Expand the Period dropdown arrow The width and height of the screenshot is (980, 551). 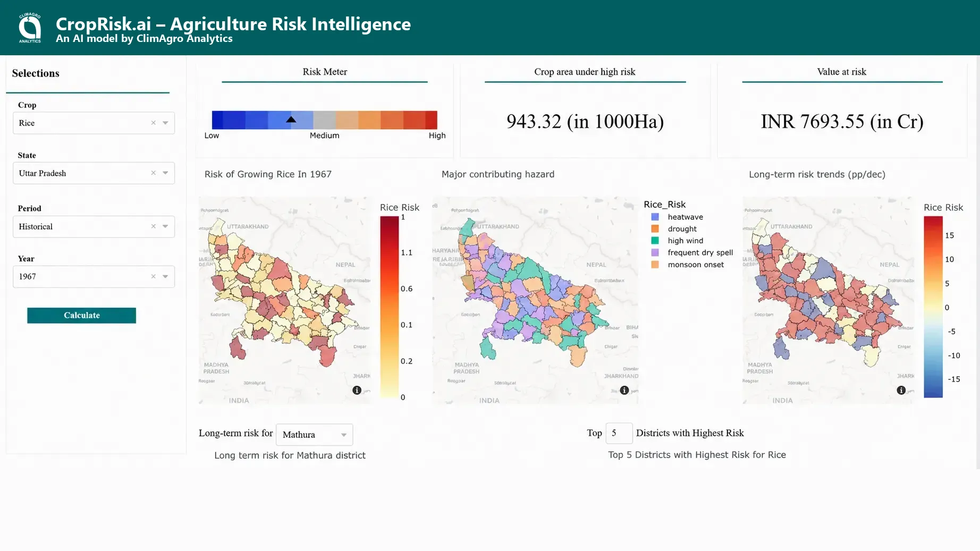(x=165, y=226)
